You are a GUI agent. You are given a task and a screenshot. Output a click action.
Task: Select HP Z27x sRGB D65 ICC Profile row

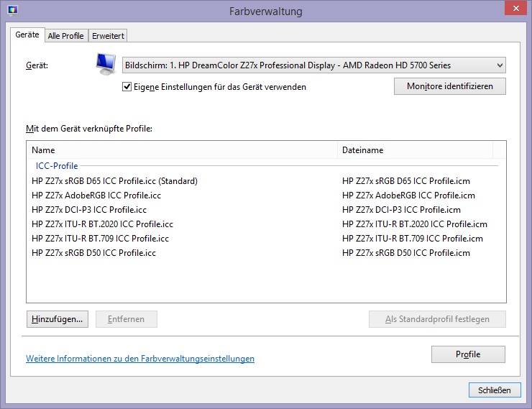(x=114, y=181)
